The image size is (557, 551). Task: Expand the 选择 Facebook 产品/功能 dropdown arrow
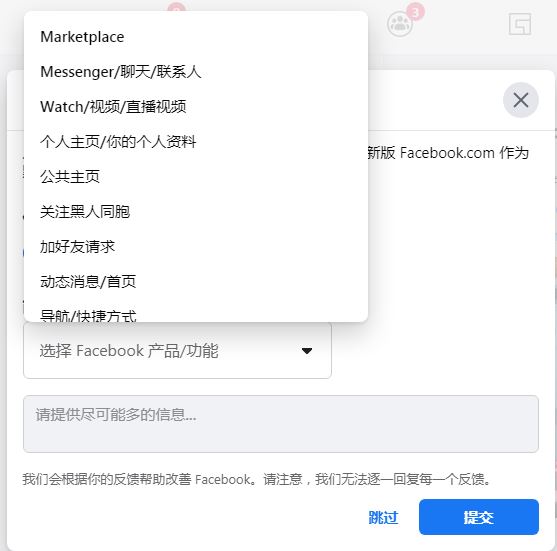[x=307, y=351]
